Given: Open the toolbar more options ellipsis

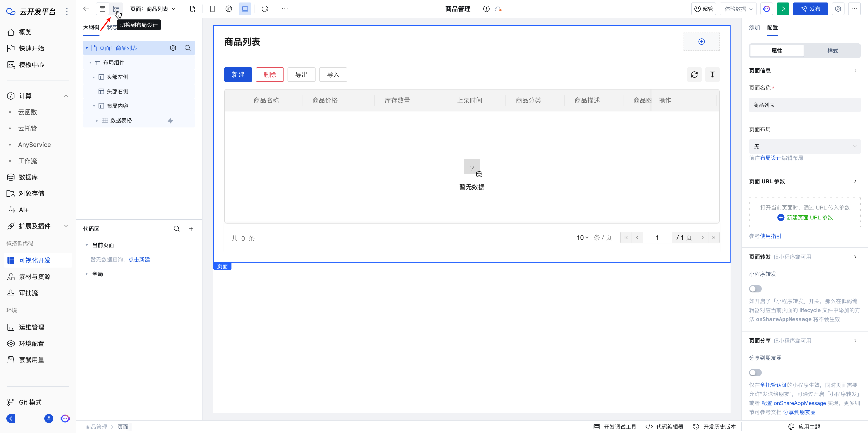Looking at the screenshot, I should tap(285, 9).
